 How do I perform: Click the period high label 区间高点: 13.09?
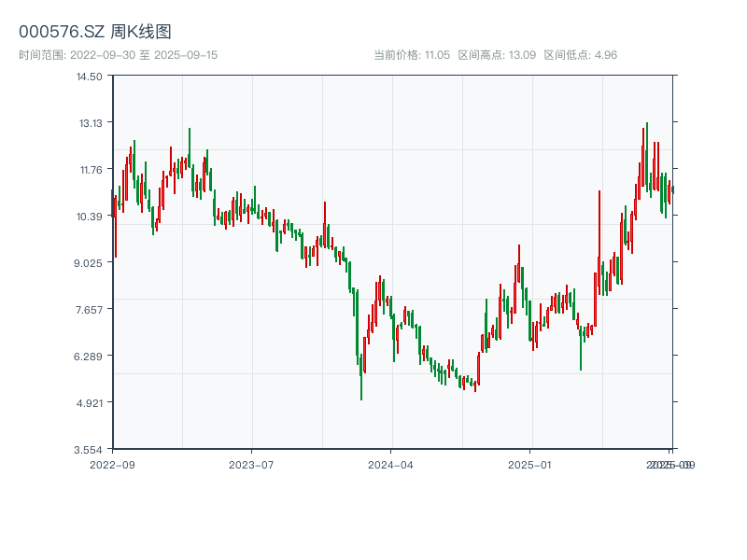click(497, 55)
